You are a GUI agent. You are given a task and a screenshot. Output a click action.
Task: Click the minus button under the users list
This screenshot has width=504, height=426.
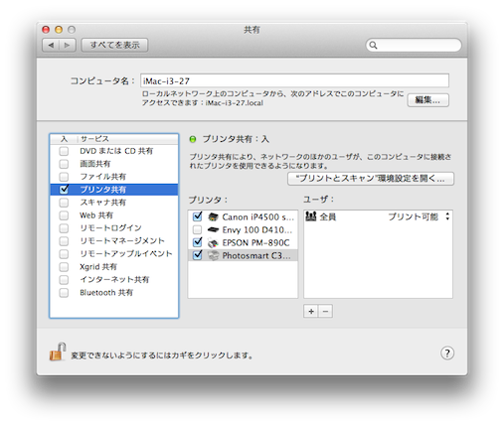point(325,311)
